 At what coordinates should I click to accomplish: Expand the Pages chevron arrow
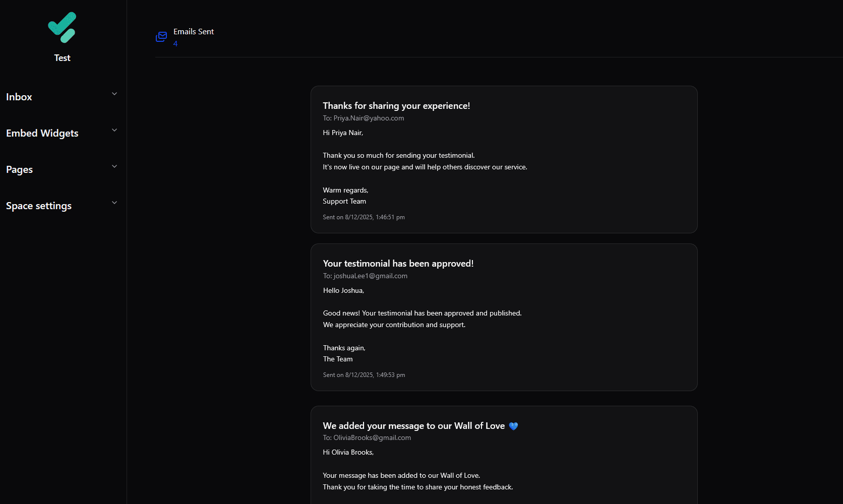tap(114, 166)
